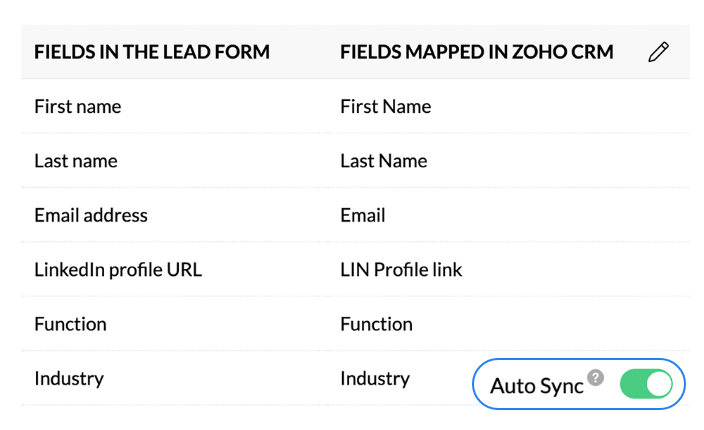The height and width of the screenshot is (430, 704).
Task: Select the LinkedIn profile URL row
Action: point(355,269)
